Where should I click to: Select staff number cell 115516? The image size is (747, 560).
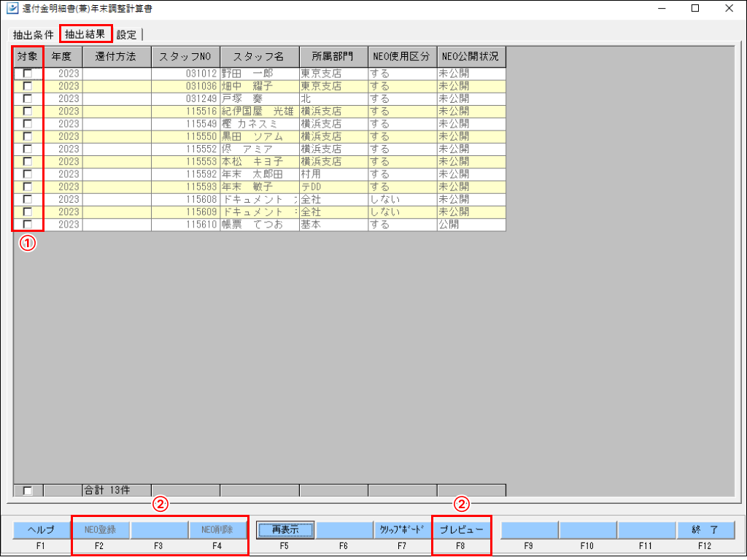click(186, 111)
